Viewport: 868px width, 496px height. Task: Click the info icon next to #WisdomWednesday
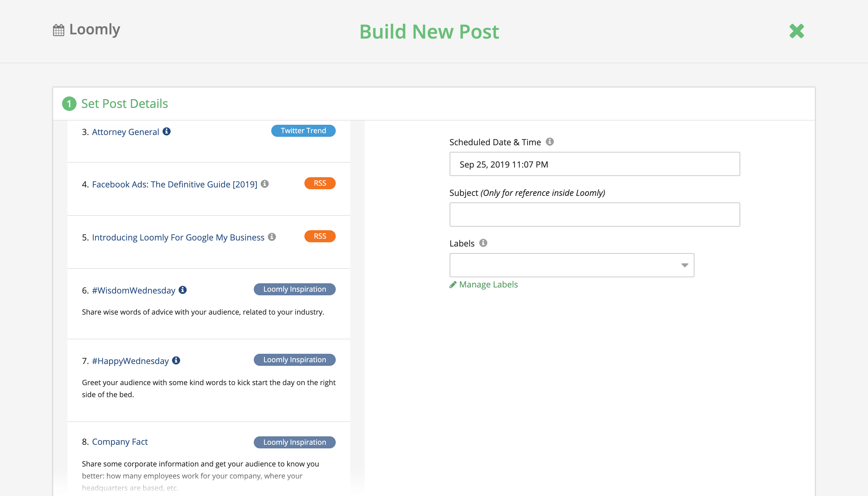click(182, 290)
